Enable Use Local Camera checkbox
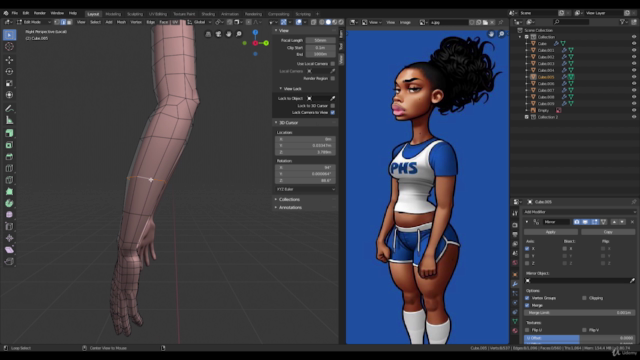The width and height of the screenshot is (640, 360). pyautogui.click(x=333, y=64)
